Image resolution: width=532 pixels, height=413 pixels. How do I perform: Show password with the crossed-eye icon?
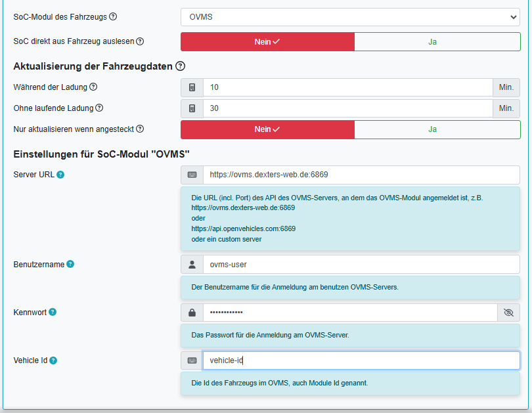point(508,313)
